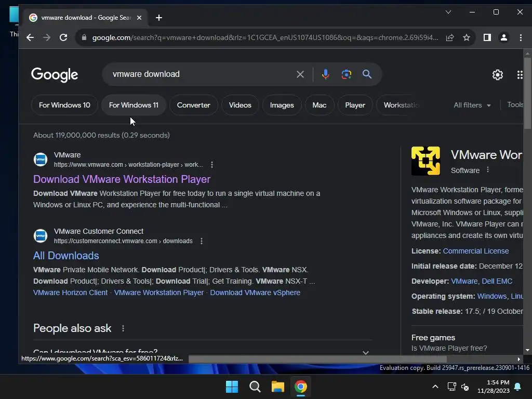Click in the Google search field
The image size is (532, 399).
coord(200,74)
